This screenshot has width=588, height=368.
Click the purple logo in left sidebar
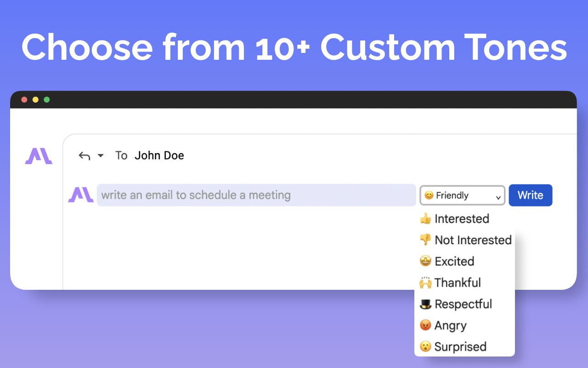(x=39, y=156)
